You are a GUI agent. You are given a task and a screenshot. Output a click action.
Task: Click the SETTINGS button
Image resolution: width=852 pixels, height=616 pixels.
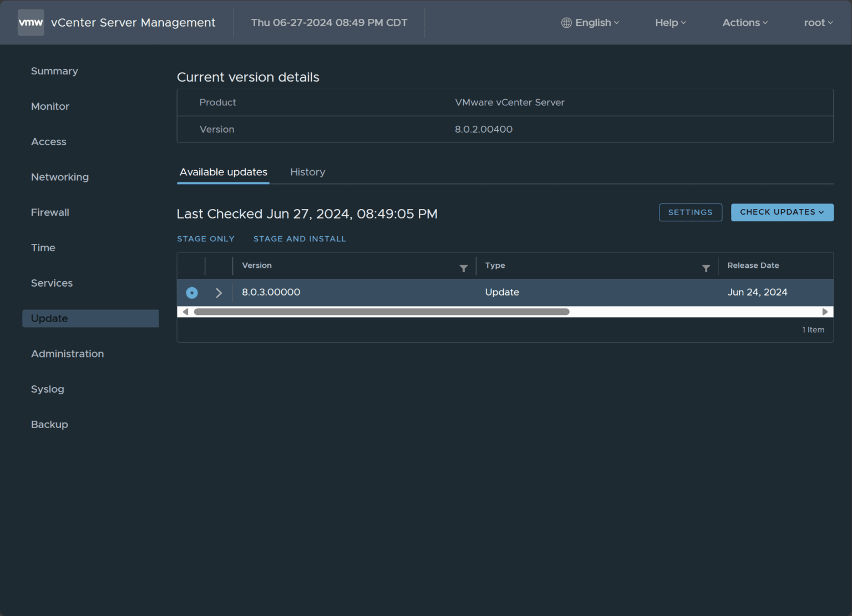click(691, 212)
